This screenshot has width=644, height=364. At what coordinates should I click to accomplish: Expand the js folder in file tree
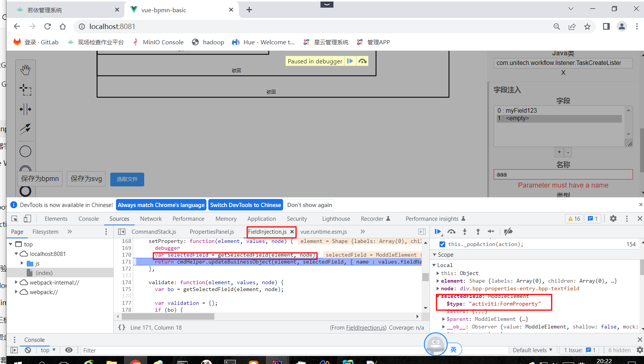pyautogui.click(x=22, y=263)
